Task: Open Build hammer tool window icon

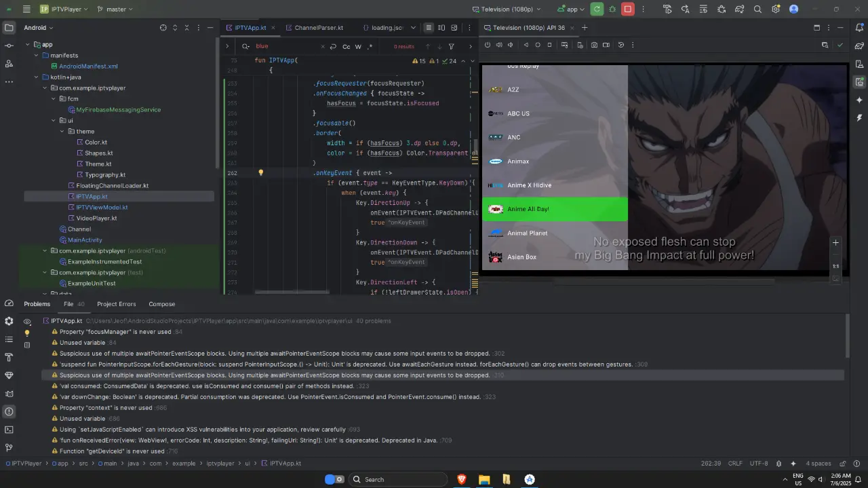Action: point(9,357)
